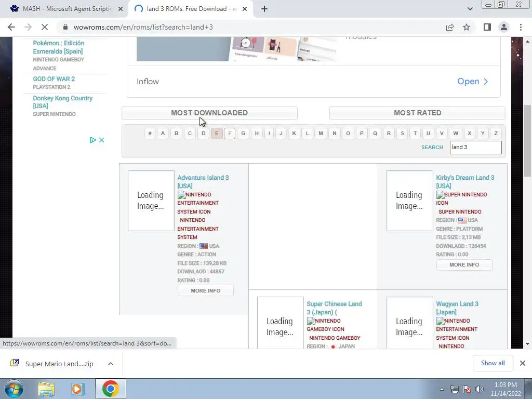Filter ROMs by letter A
532x399 pixels.
pos(163,134)
